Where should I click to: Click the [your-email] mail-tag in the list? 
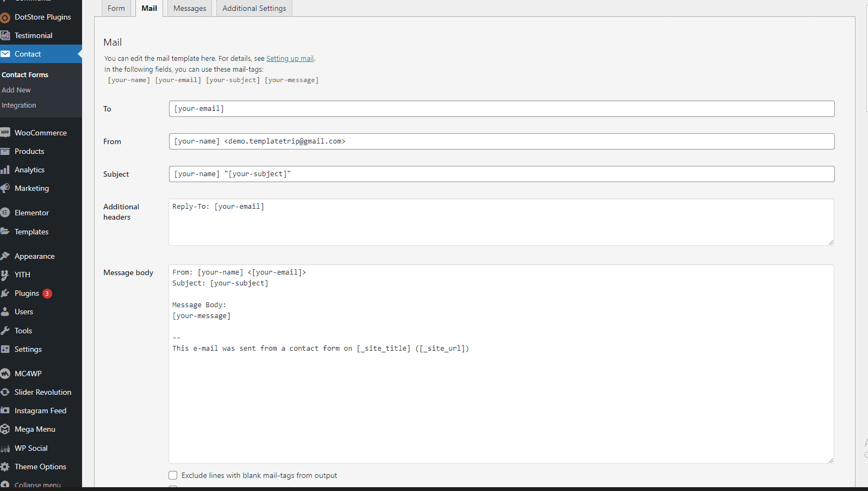tap(178, 80)
